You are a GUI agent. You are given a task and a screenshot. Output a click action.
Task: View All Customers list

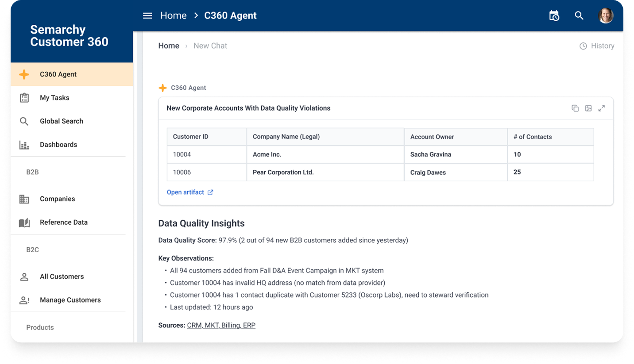pyautogui.click(x=72, y=276)
